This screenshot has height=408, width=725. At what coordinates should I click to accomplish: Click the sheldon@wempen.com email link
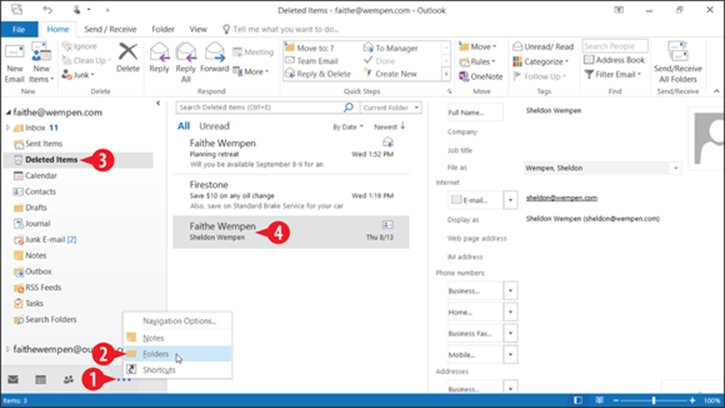[561, 198]
